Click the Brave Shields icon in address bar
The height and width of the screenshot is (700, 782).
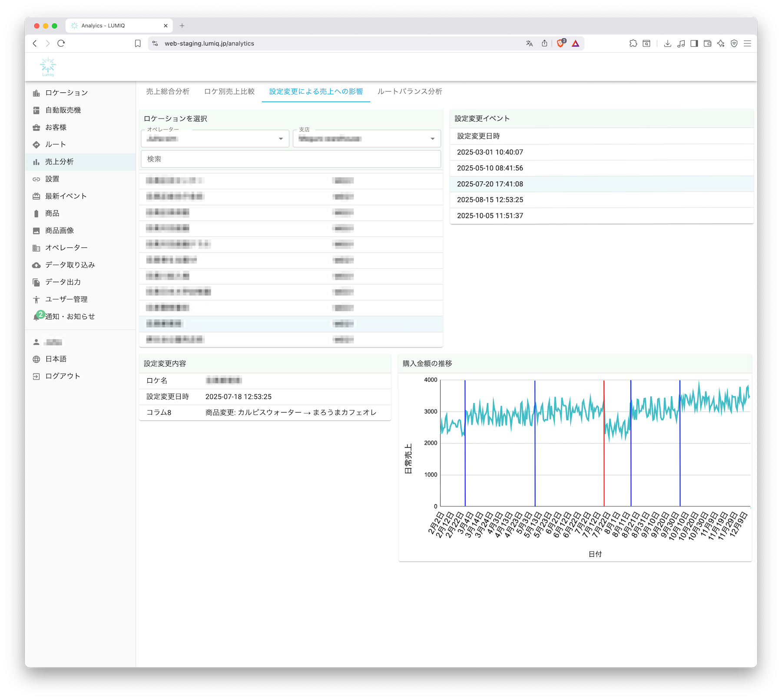[x=560, y=43]
